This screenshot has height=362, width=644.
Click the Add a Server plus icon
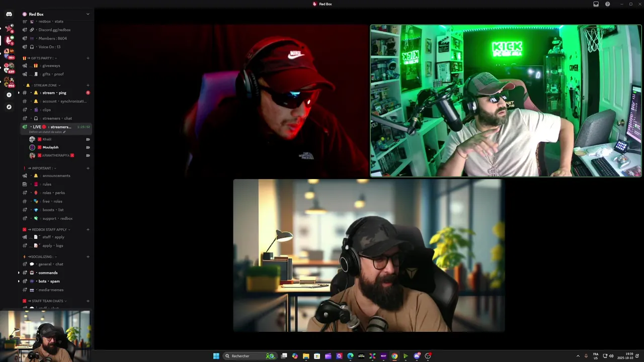(9, 95)
